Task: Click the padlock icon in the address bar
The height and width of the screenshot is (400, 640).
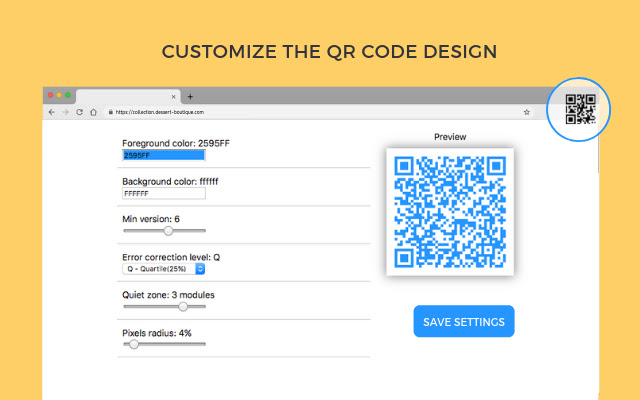Action: [110, 112]
